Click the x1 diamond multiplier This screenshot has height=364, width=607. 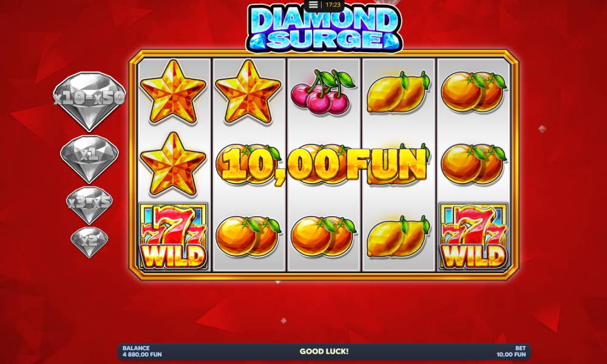tap(89, 158)
